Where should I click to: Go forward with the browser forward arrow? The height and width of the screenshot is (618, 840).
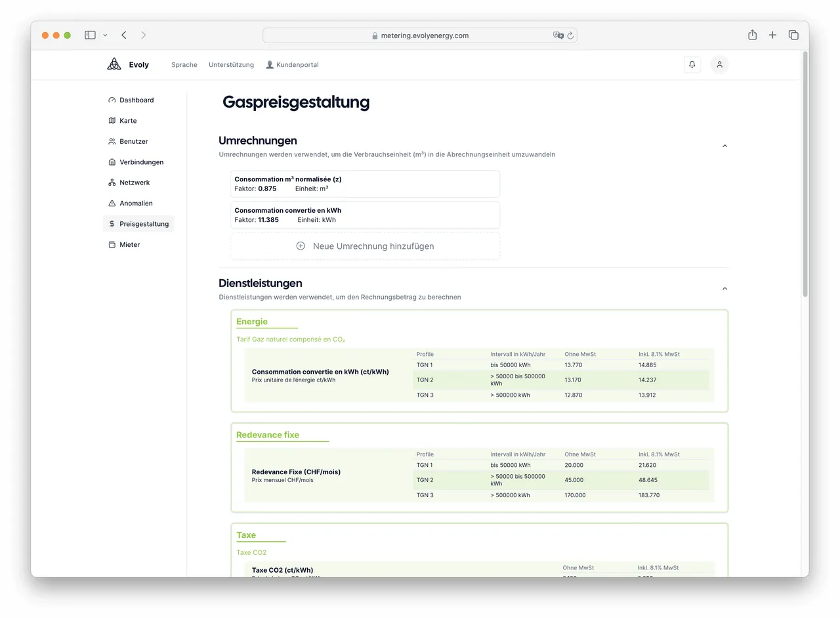point(144,35)
